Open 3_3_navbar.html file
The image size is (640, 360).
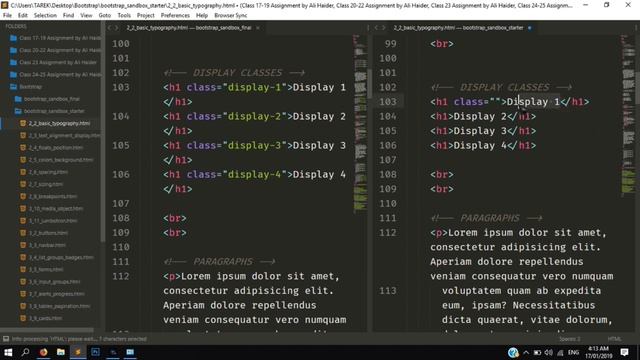(43, 245)
